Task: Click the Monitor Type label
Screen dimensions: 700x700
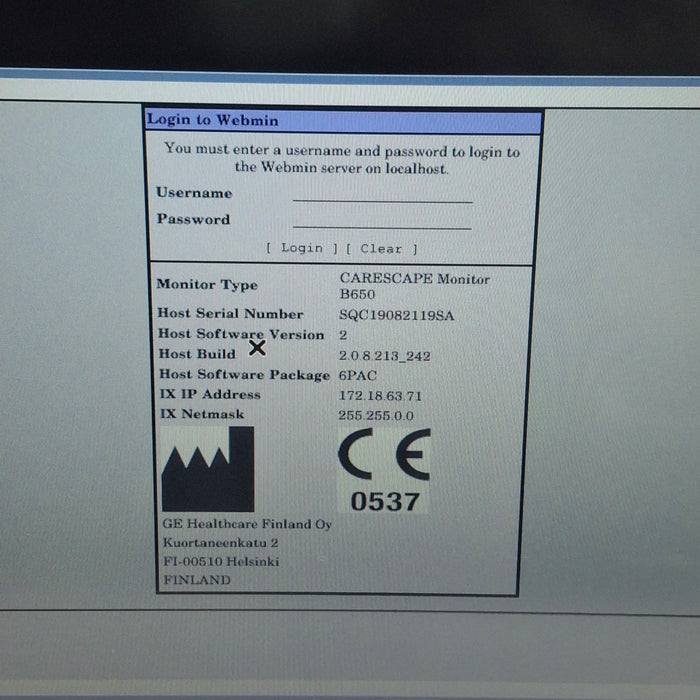Action: tap(207, 285)
